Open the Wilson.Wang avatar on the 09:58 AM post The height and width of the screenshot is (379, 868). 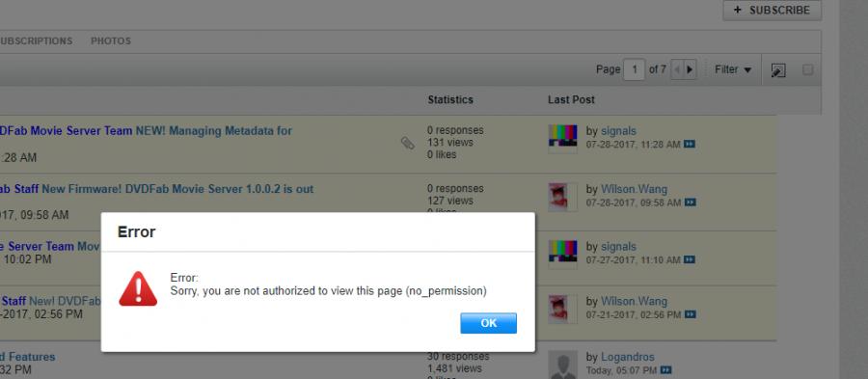(563, 197)
